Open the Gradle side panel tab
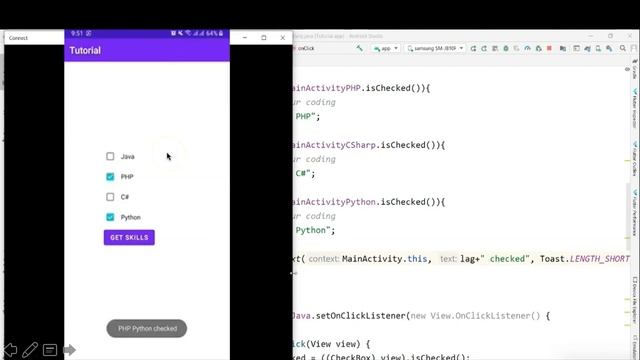 635,69
